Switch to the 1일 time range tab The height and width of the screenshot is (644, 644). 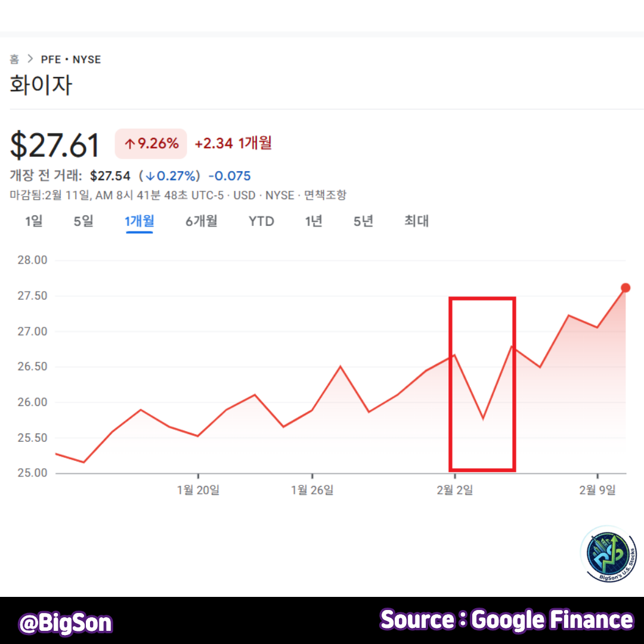point(33,221)
